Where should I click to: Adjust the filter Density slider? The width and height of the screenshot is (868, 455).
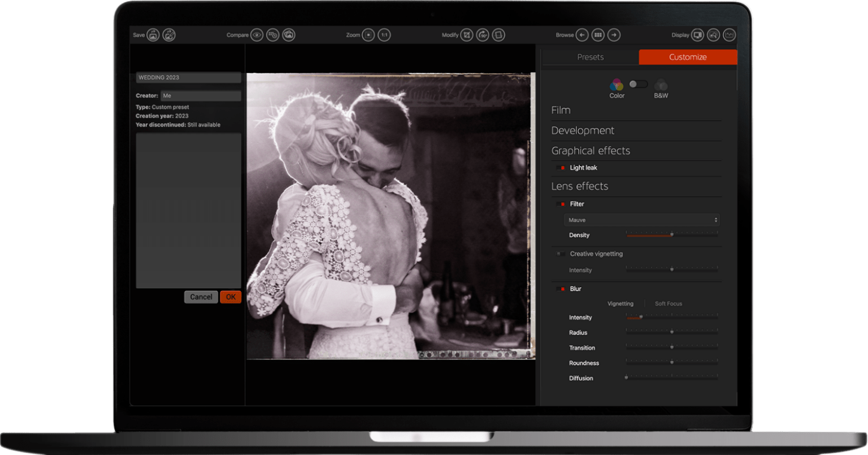pos(671,233)
